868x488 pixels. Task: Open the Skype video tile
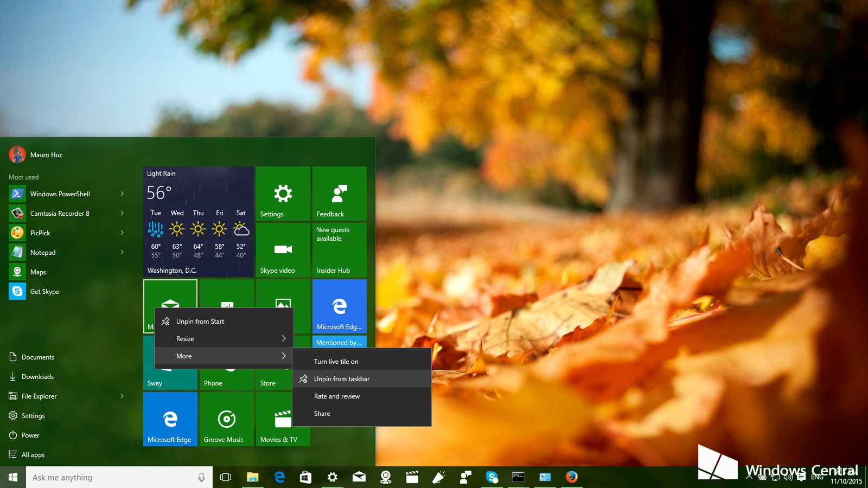283,250
